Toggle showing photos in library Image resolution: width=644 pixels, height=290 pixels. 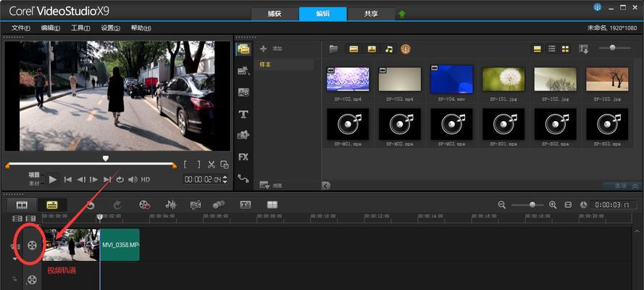click(372, 49)
